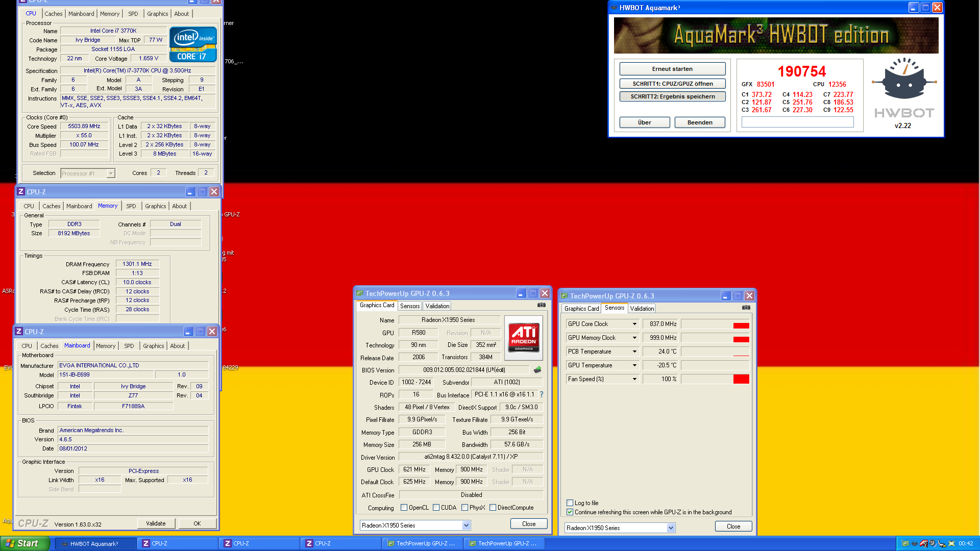The height and width of the screenshot is (551, 980).
Task: Open the volume speaker tray icon
Action: pyautogui.click(x=933, y=543)
